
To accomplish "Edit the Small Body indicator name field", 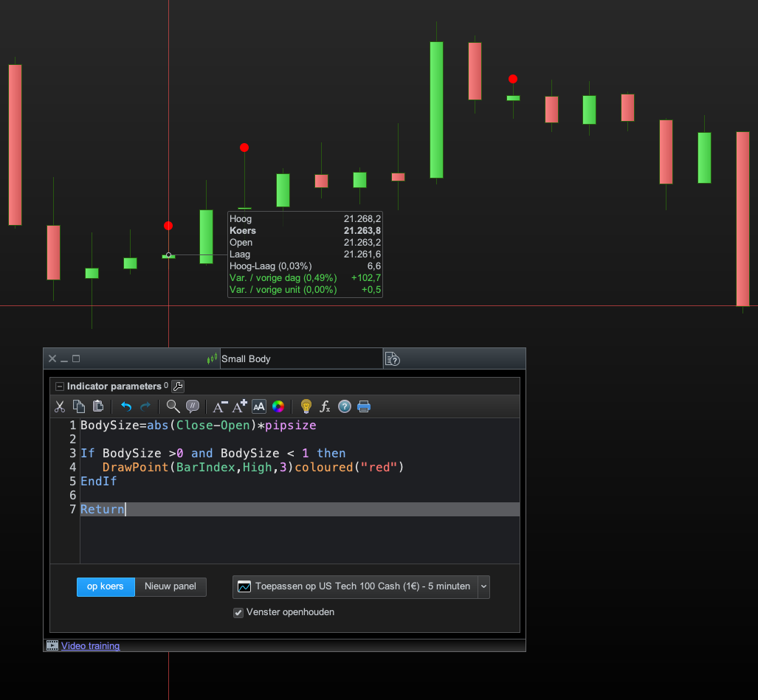I will point(301,359).
